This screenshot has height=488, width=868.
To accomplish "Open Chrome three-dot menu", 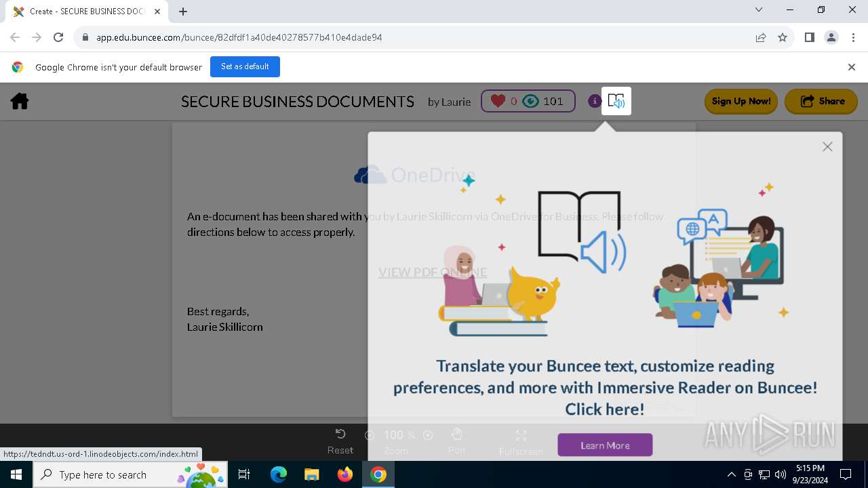I will tap(854, 37).
